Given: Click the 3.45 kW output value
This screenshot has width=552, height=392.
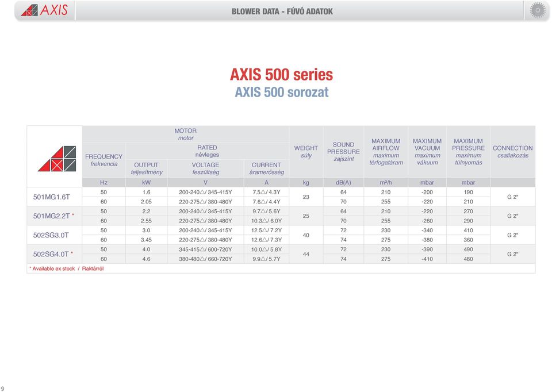Looking at the screenshot, I should [147, 240].
